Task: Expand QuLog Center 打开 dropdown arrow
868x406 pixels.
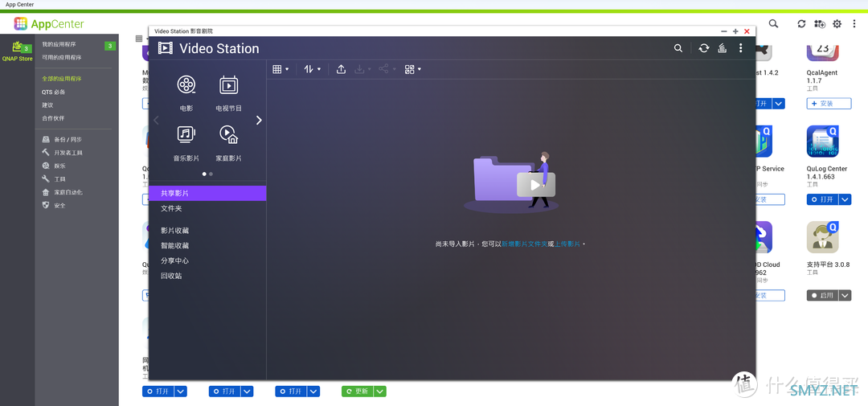Action: 845,199
